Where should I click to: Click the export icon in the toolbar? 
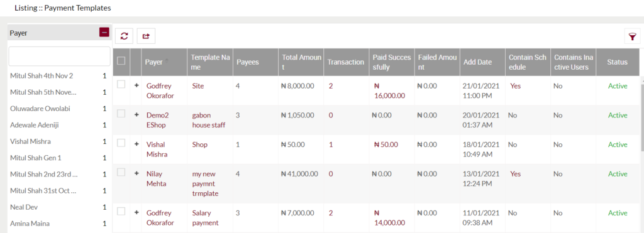[x=146, y=36]
